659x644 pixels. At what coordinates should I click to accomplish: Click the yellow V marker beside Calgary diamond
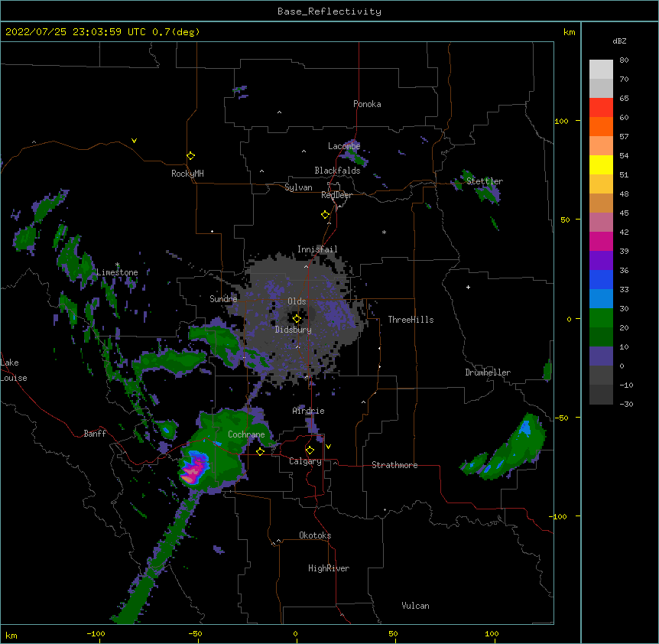pos(328,447)
